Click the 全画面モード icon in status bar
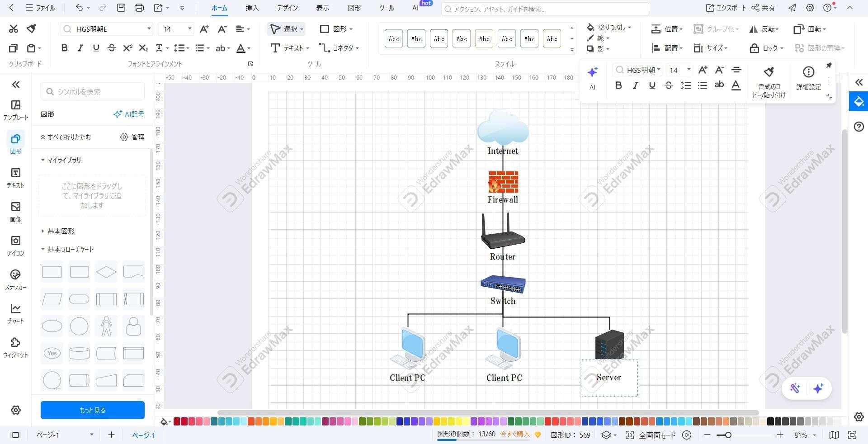 coord(629,435)
